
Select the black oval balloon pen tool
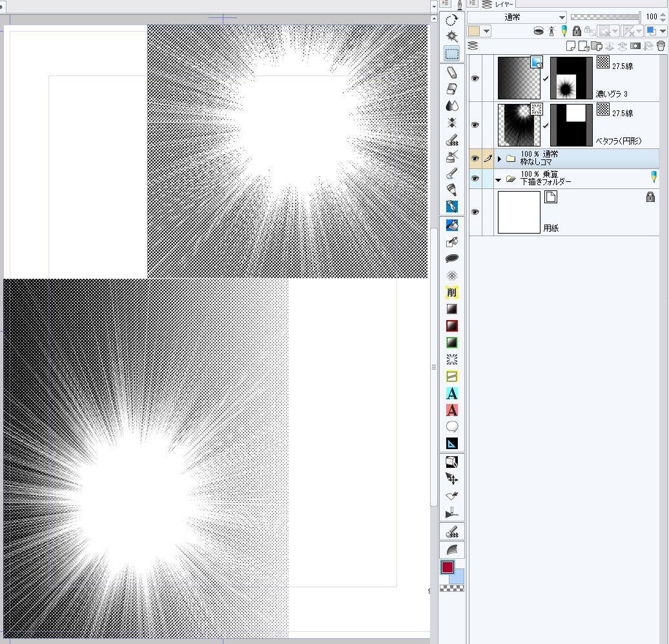pos(451,259)
